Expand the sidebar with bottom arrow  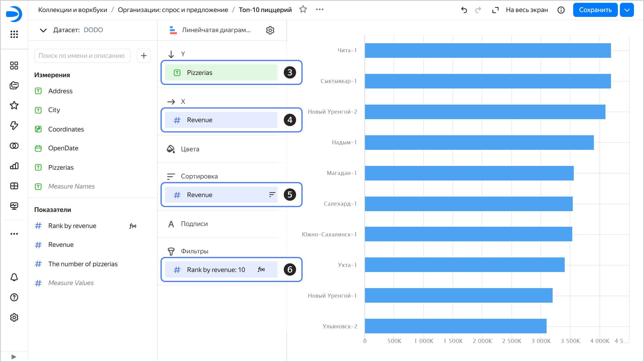pos(14,357)
